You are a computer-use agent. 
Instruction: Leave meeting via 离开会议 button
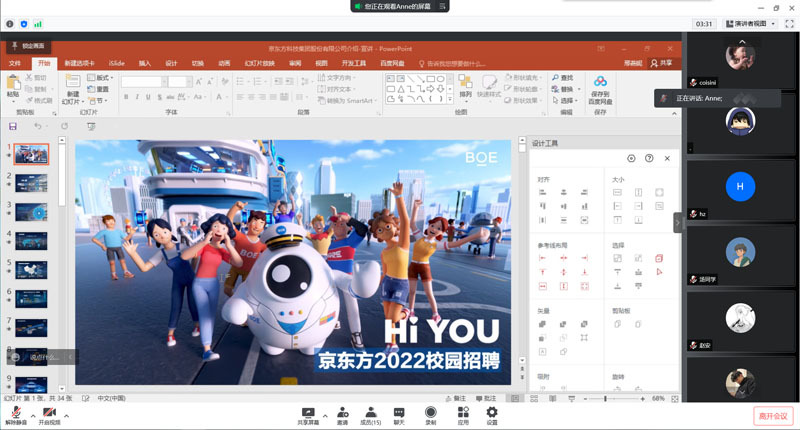[x=772, y=415]
